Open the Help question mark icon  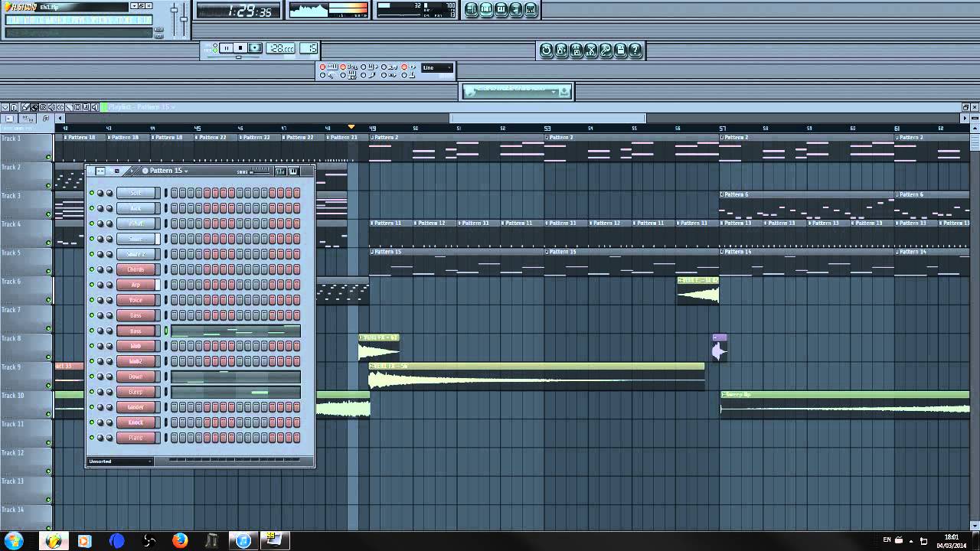click(635, 51)
